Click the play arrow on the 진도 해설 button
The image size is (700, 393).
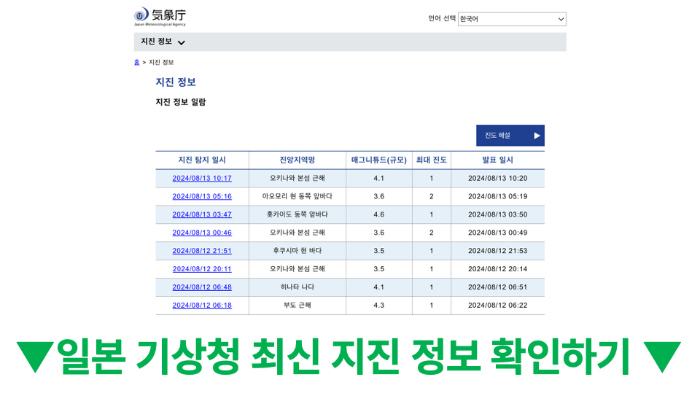pyautogui.click(x=537, y=135)
